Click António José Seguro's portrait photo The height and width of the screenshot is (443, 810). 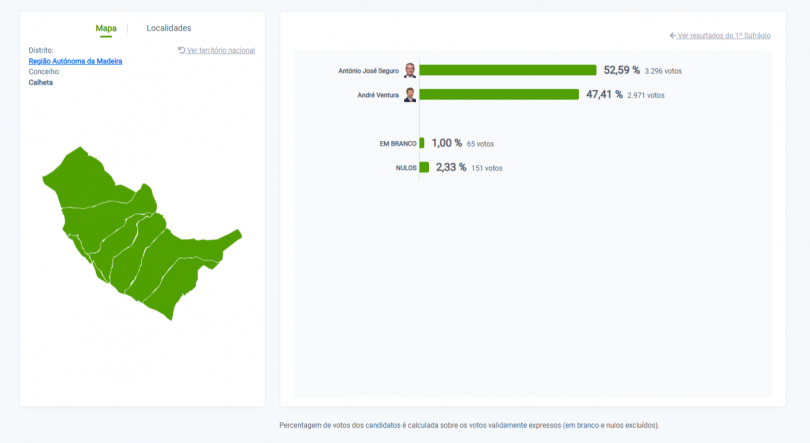pos(410,70)
